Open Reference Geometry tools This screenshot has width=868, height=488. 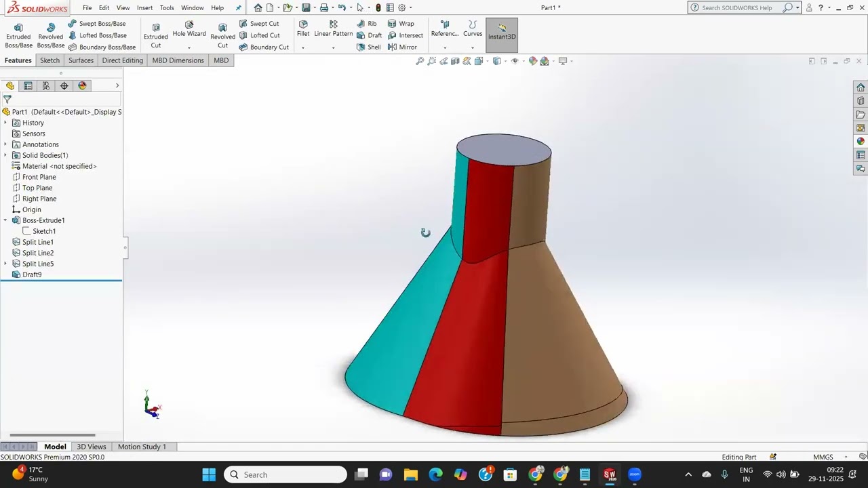click(x=445, y=29)
